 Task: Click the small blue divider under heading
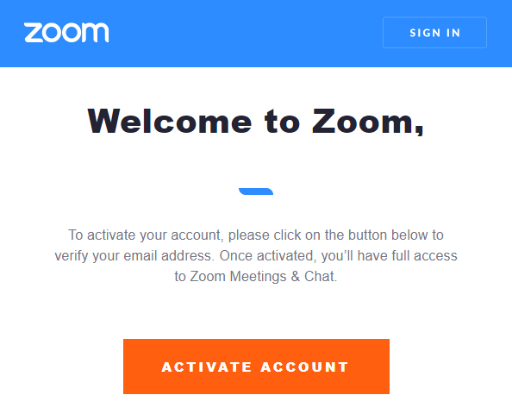256,191
